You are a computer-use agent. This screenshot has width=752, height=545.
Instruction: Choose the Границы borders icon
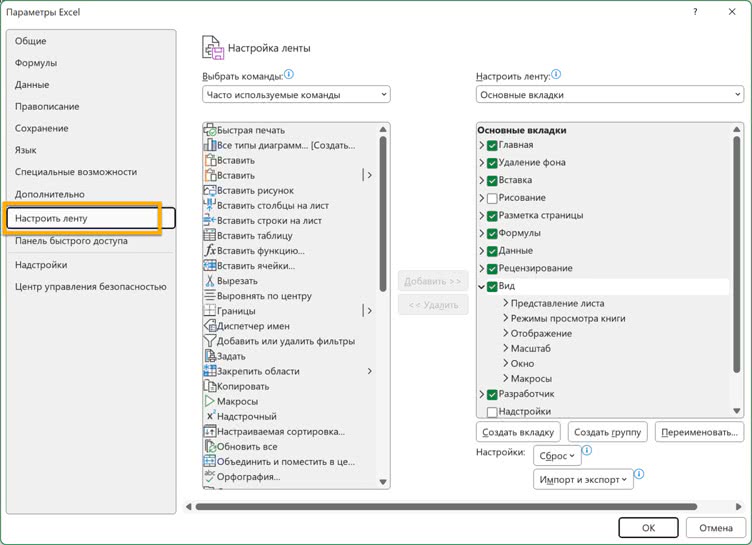point(210,310)
